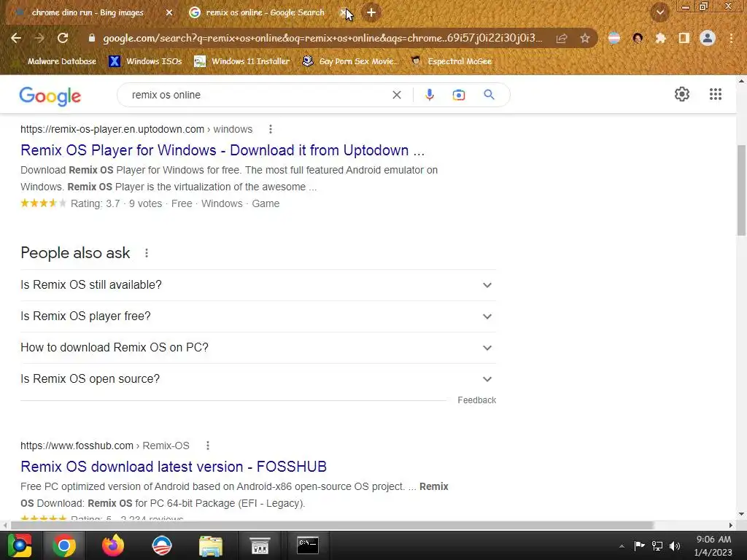The image size is (747, 560).
Task: Select the remix os online search tab
Action: [x=265, y=12]
